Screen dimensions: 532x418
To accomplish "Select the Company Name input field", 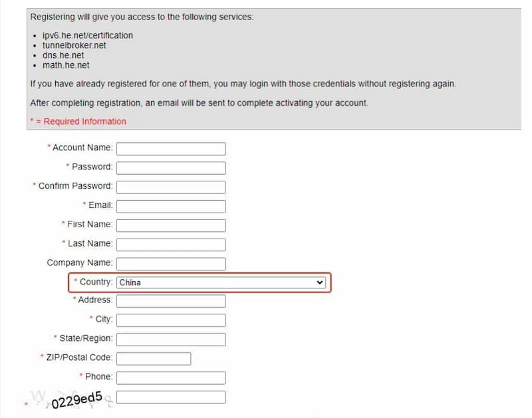I will click(x=171, y=264).
